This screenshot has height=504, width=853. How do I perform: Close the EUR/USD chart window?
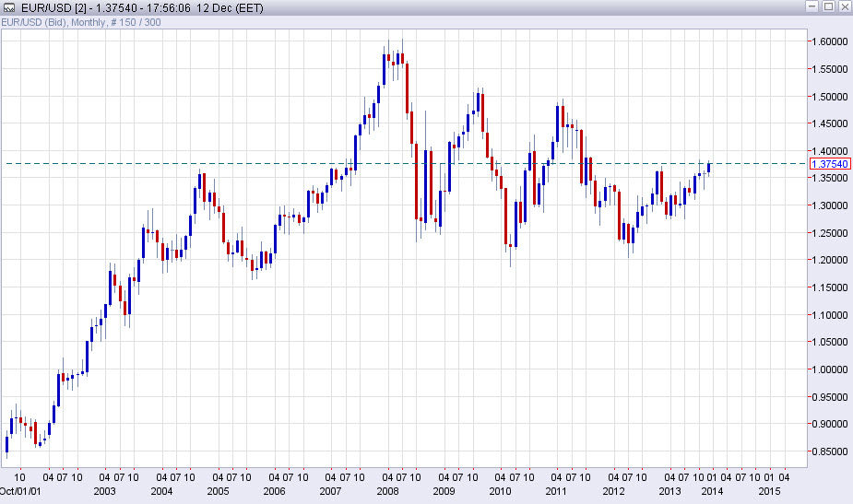pyautogui.click(x=841, y=7)
